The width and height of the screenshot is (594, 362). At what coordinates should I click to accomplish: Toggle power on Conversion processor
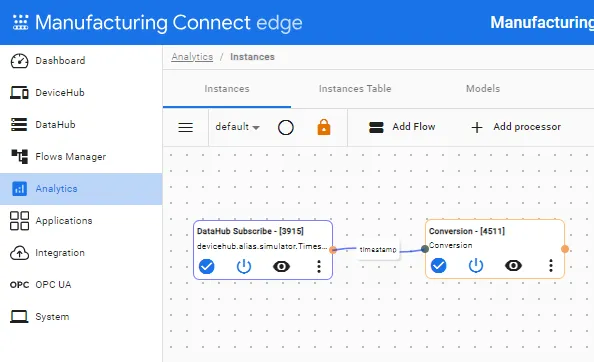(x=476, y=265)
